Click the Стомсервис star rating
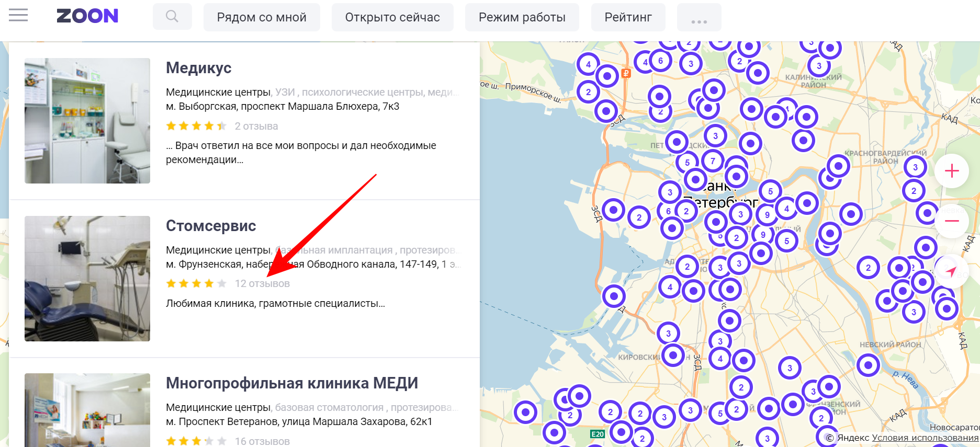Viewport: 980px width, 447px height. (x=196, y=284)
